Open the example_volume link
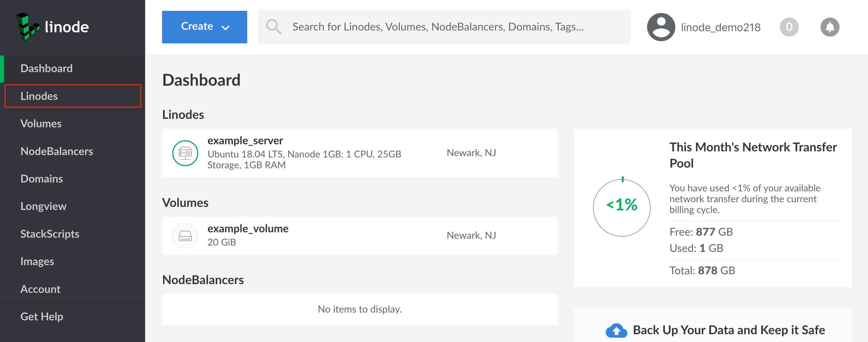Image resolution: width=868 pixels, height=342 pixels. click(248, 229)
